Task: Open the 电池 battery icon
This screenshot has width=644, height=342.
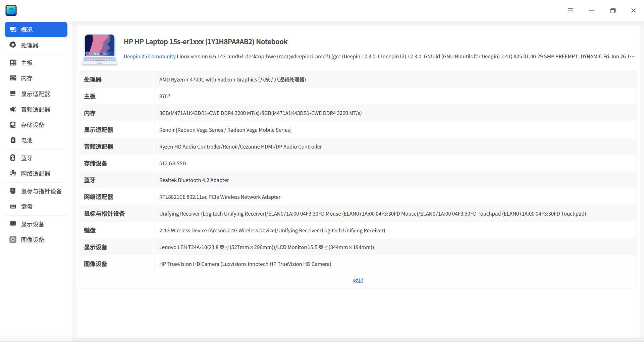Action: [x=13, y=140]
